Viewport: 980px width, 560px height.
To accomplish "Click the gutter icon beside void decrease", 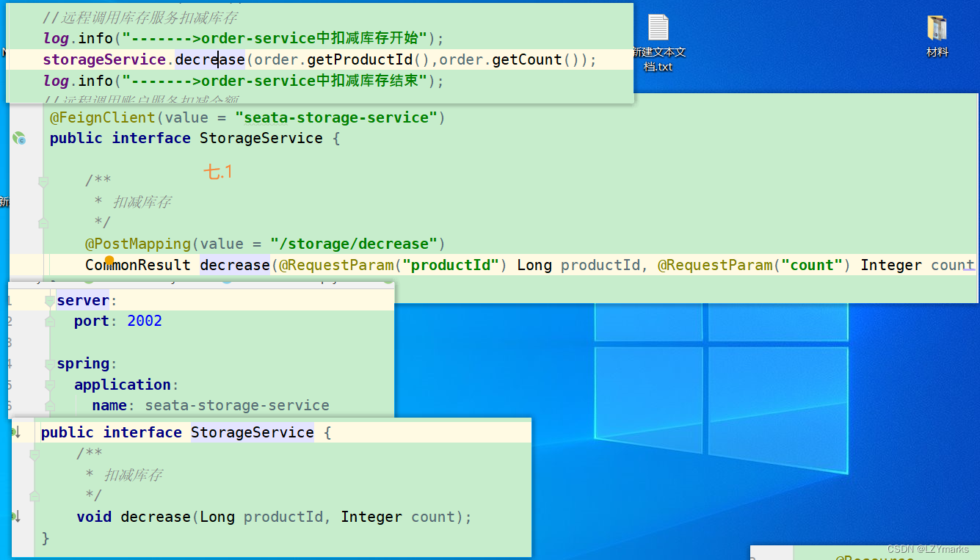I will point(16,517).
